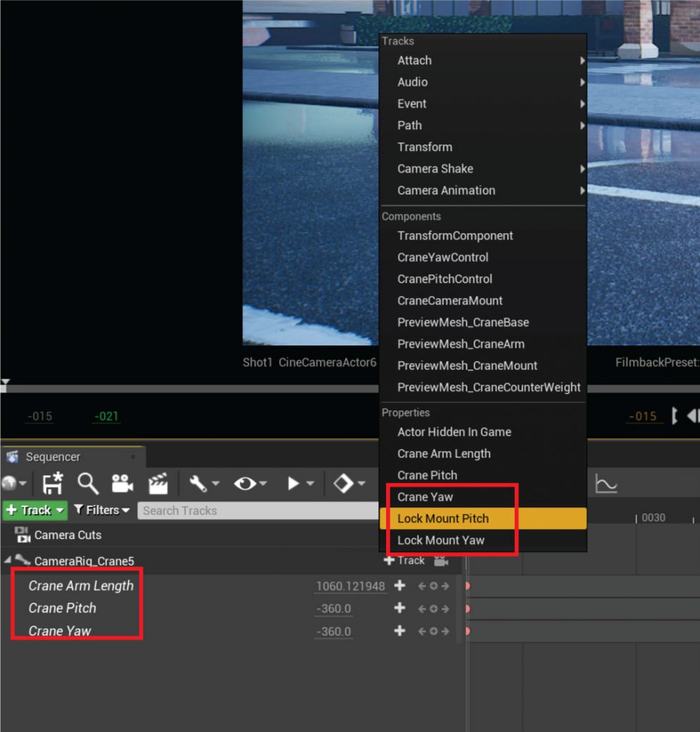Click the magnifying glass browse icon
The width and height of the screenshot is (700, 732).
[x=88, y=484]
